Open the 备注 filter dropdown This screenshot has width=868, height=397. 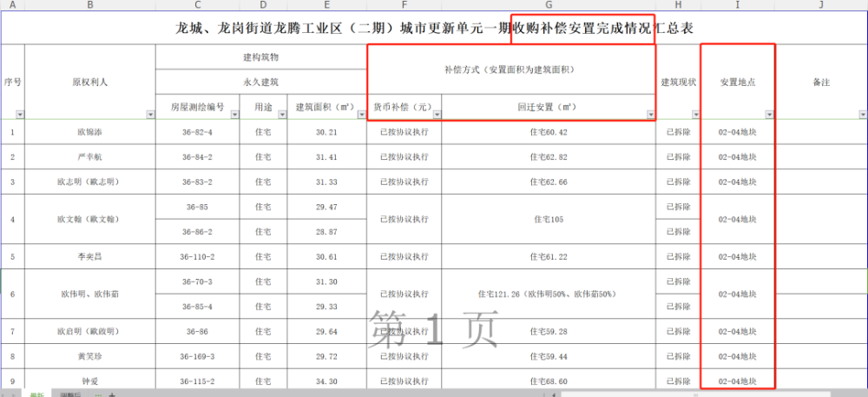(x=863, y=115)
